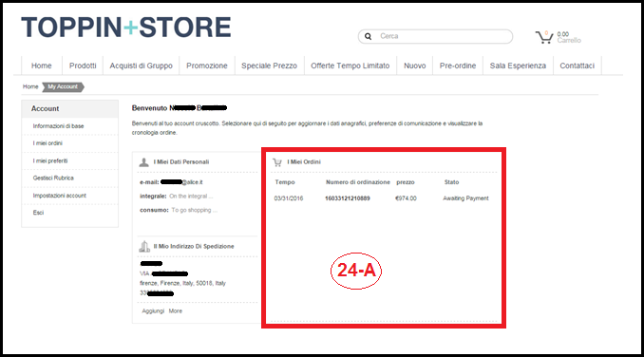Screen dimensions: 644x357
Task: Open I miei ordini in sidebar
Action: tap(47, 143)
